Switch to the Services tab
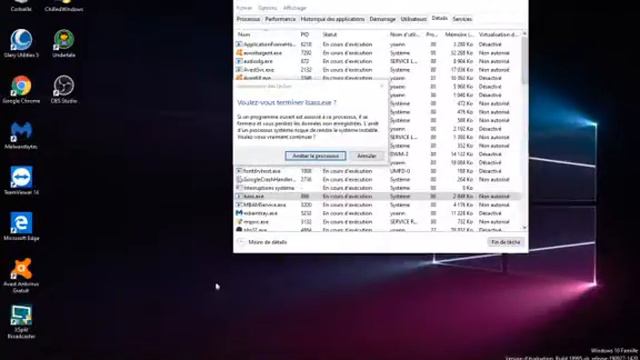Screen dimensions: 640x360 [462, 19]
